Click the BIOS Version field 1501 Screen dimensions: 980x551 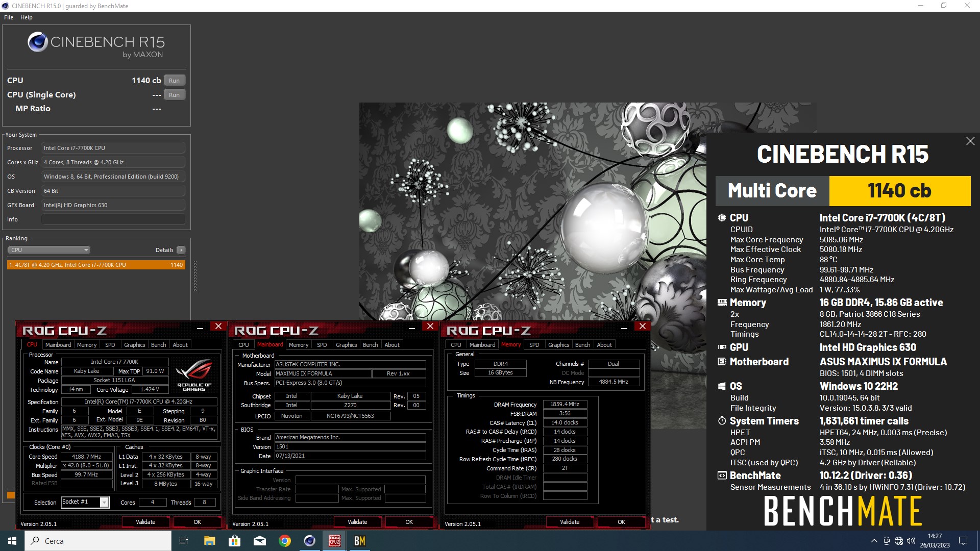pos(350,446)
